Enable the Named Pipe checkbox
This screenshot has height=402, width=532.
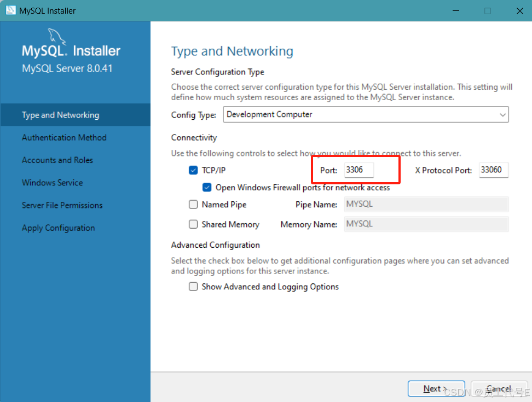(x=193, y=205)
